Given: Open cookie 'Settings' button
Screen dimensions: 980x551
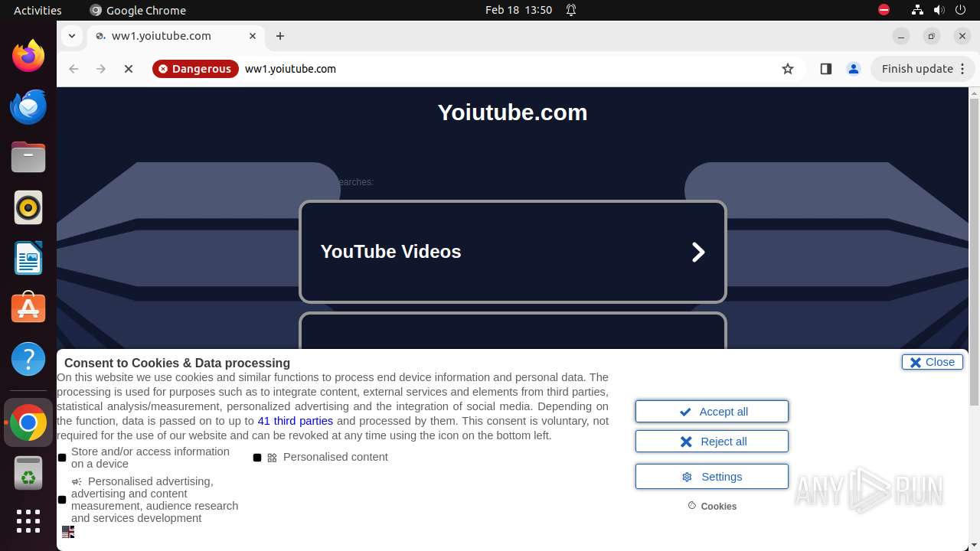Looking at the screenshot, I should pos(712,477).
